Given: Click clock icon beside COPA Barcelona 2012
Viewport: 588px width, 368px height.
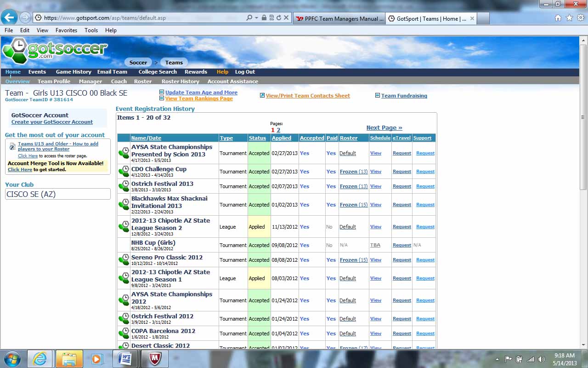Looking at the screenshot, I should 124,333.
